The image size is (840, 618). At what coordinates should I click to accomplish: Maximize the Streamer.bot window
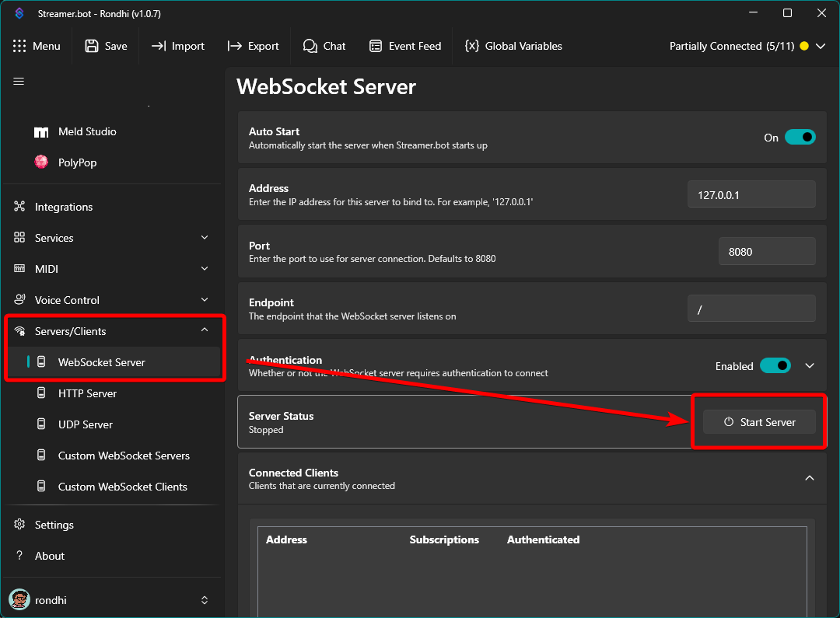[787, 13]
